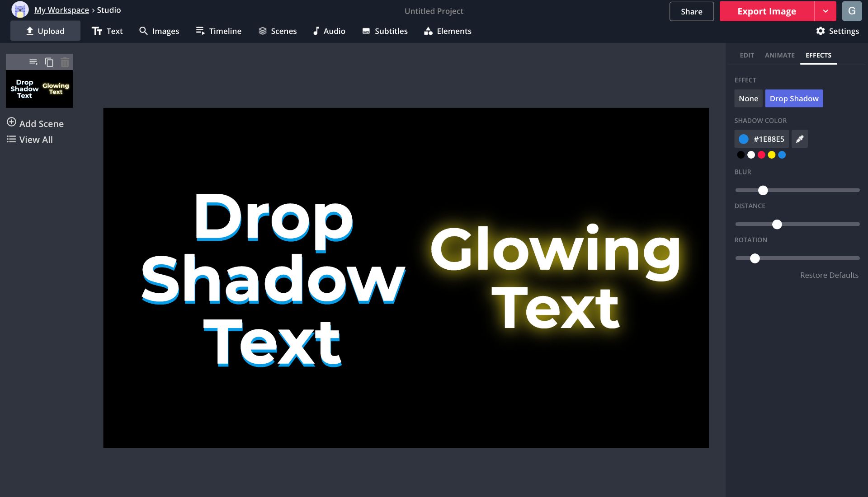868x497 pixels.
Task: Click the Share button
Action: coord(691,11)
